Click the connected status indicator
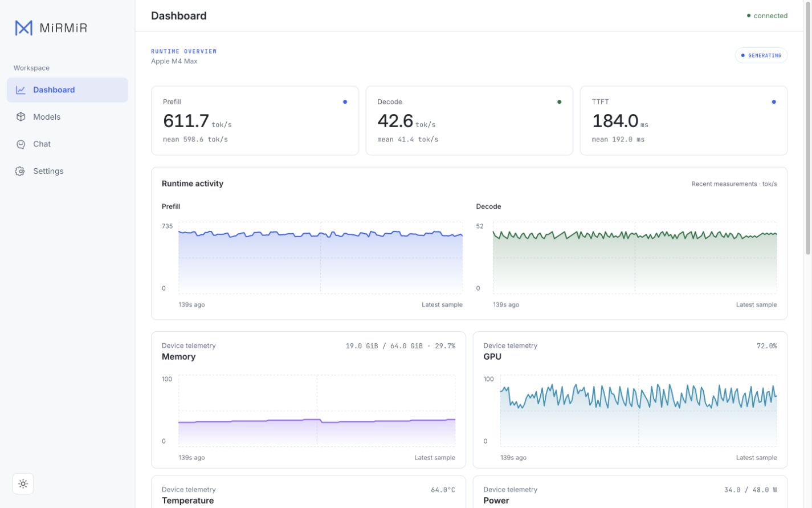Image resolution: width=812 pixels, height=508 pixels. point(767,16)
